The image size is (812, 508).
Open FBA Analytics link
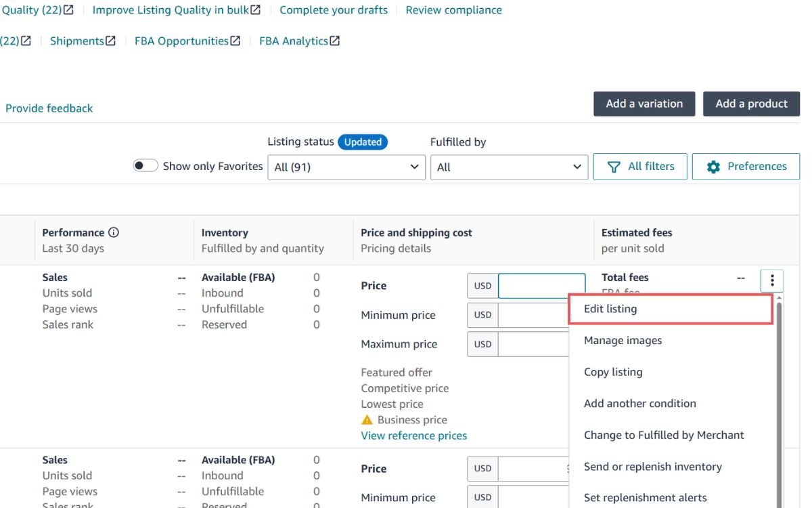(x=294, y=41)
